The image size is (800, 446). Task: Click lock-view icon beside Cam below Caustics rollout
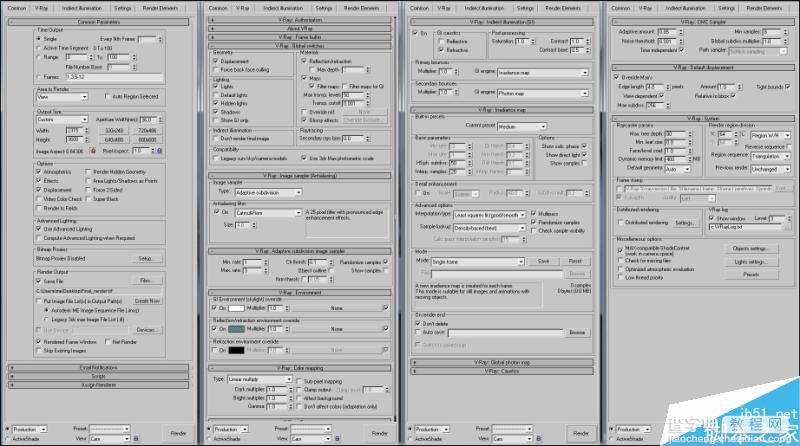pyautogui.click(x=539, y=439)
